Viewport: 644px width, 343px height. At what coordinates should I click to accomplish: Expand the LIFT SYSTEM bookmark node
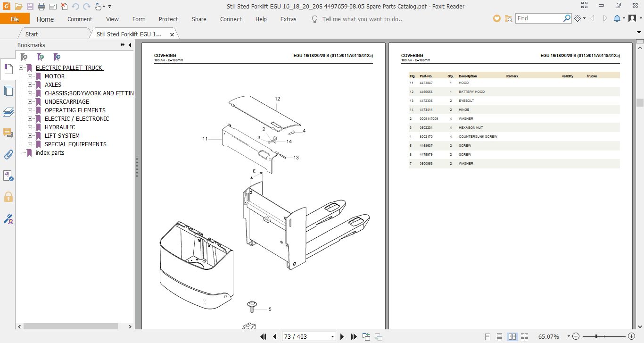pos(30,136)
